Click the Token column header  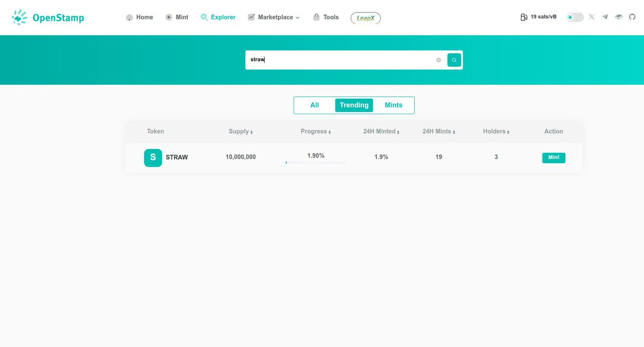(x=156, y=131)
